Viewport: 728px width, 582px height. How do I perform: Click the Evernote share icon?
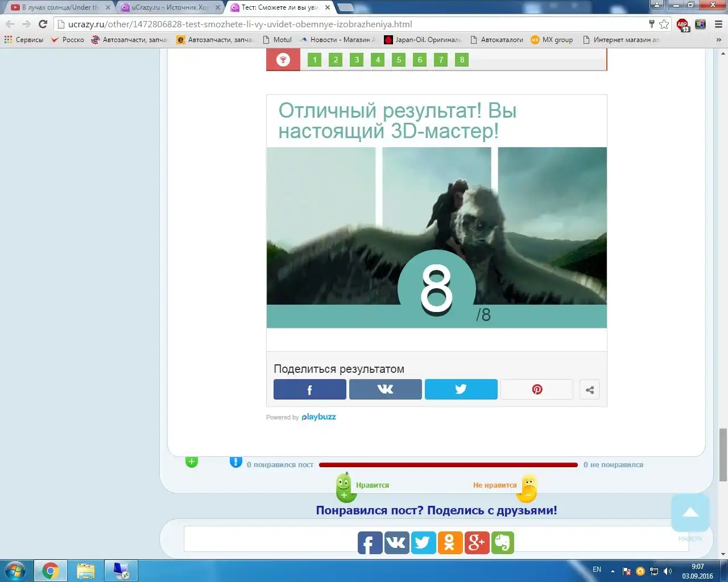click(503, 543)
